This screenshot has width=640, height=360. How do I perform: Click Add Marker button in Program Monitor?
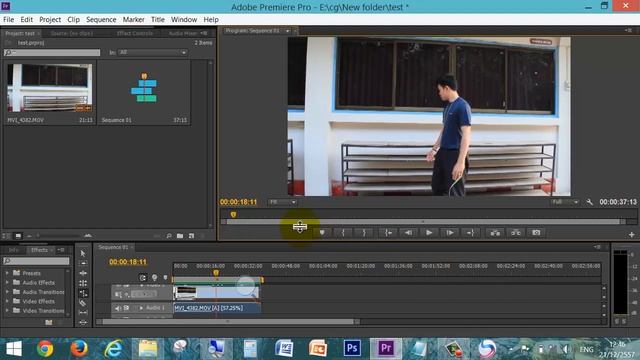[x=322, y=233]
